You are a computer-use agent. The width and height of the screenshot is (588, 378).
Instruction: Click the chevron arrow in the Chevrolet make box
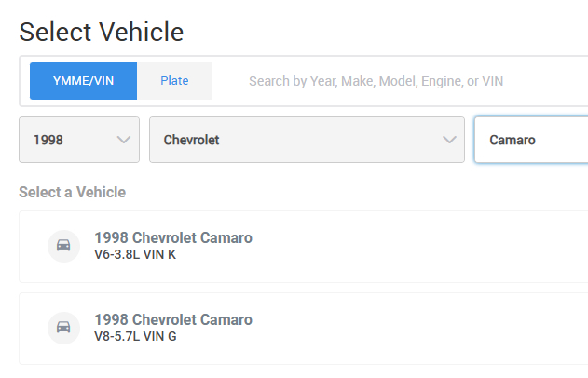click(x=448, y=140)
